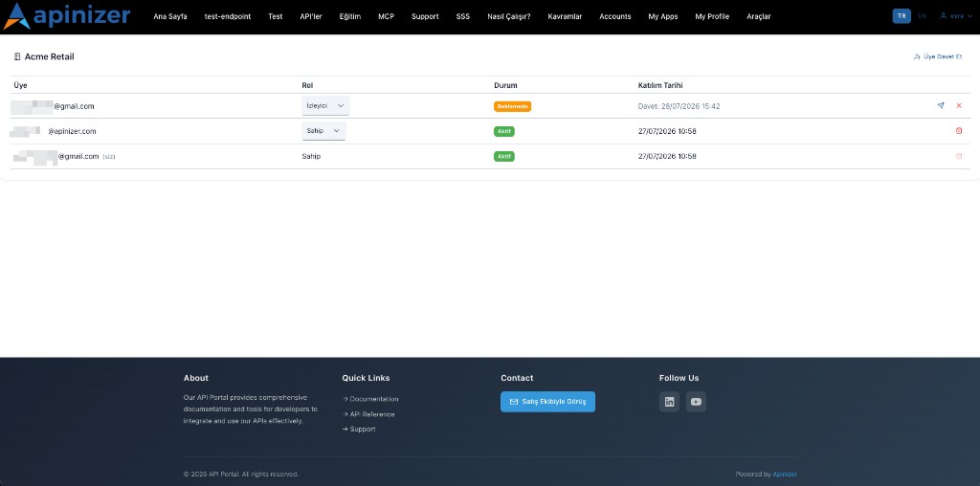Click building icon beside Acme Retail

[17, 56]
